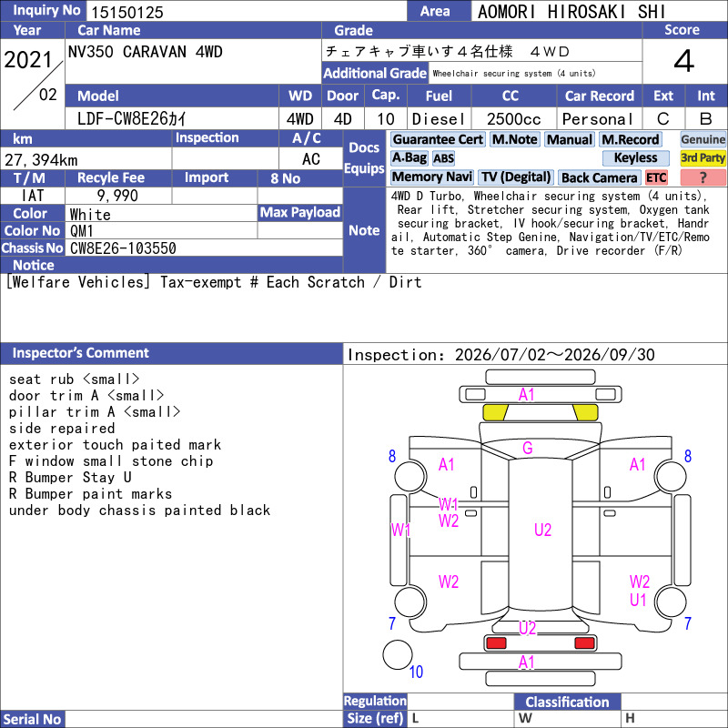Select the yellow 3rd Party badge
728x728 pixels.
[703, 157]
